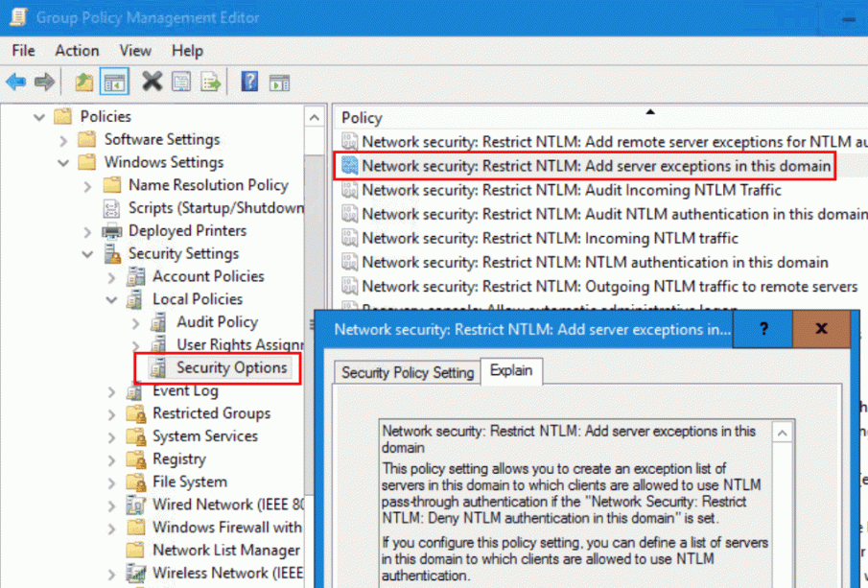Collapse the Security Settings tree node
This screenshot has width=868, height=588.
[87, 254]
